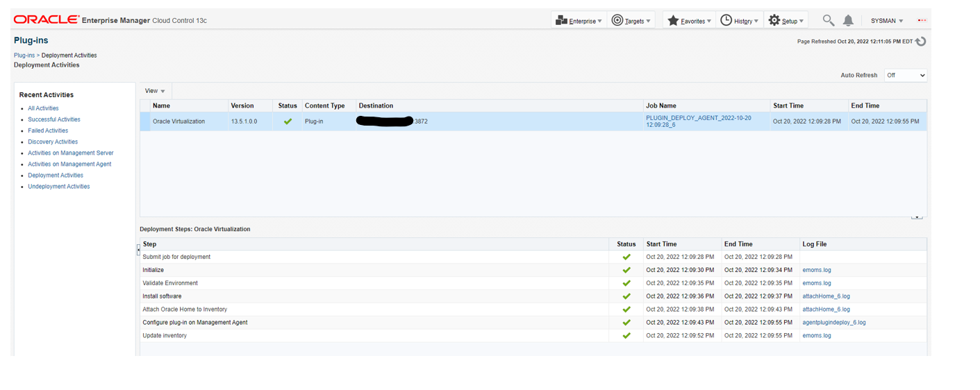Viewport: 980px width, 390px height.
Task: Open the Auto Refresh dropdown
Action: click(906, 76)
